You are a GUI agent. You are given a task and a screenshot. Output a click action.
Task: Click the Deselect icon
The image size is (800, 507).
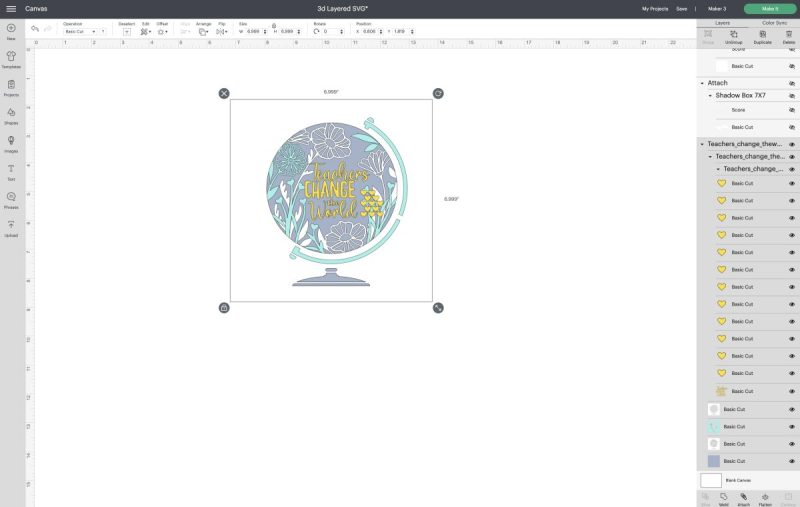click(127, 32)
